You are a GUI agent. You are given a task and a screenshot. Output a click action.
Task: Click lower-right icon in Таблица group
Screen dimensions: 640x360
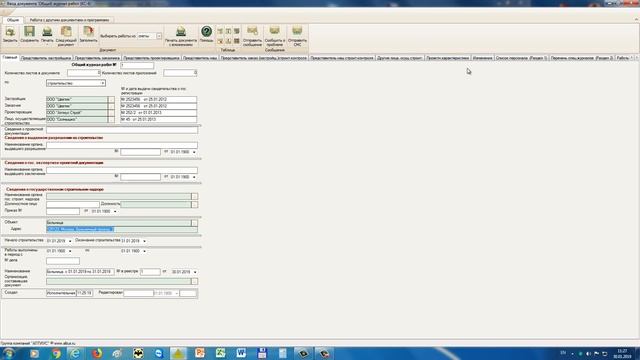(x=237, y=41)
